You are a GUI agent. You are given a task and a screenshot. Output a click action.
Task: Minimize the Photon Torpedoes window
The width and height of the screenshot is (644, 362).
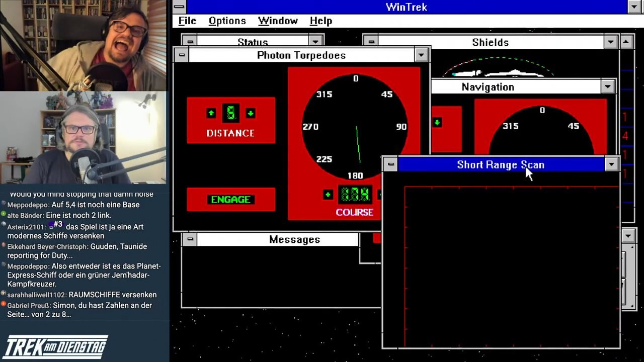(x=421, y=55)
